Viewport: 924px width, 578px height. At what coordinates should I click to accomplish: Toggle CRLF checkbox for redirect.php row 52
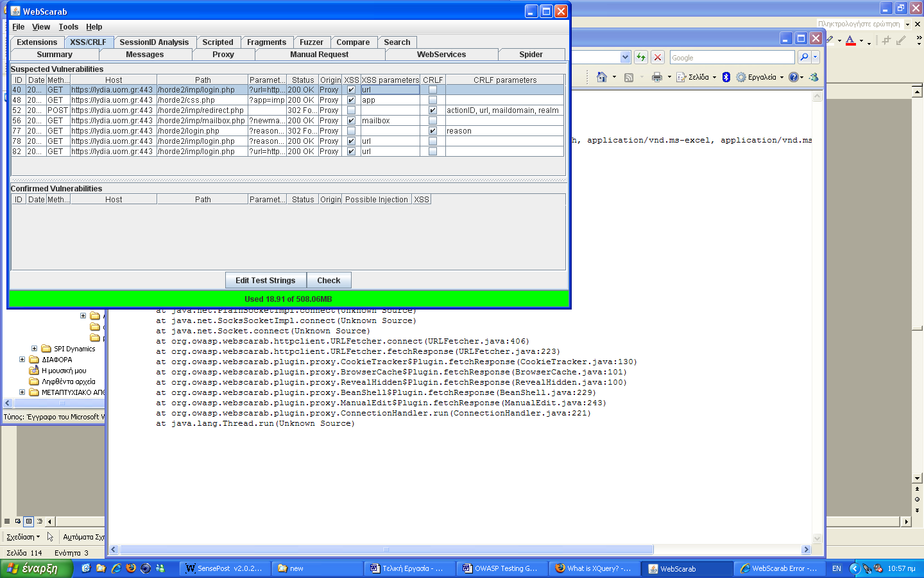432,110
